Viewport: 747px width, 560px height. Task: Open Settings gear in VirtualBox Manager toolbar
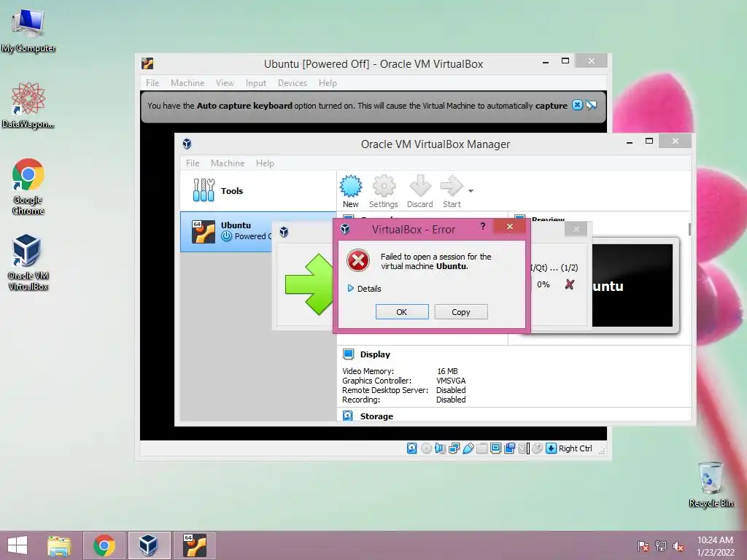384,191
